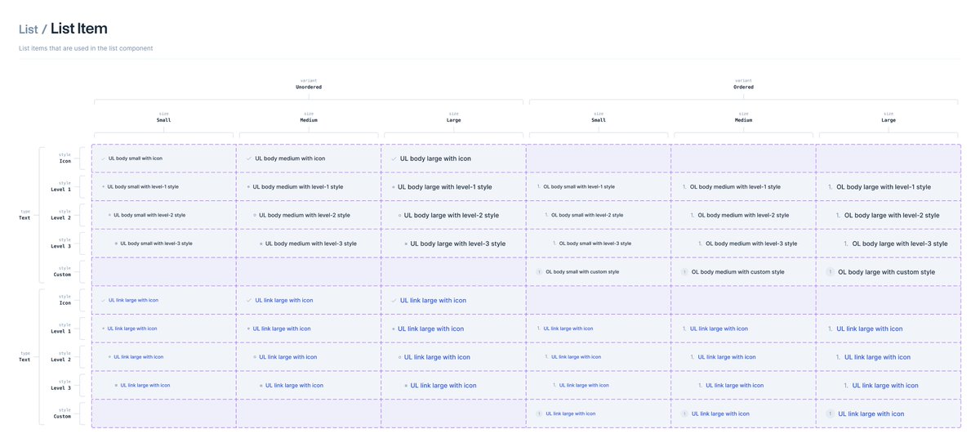
Task: Click checkmark icon beside 'UL body small with icon'
Action: (103, 159)
